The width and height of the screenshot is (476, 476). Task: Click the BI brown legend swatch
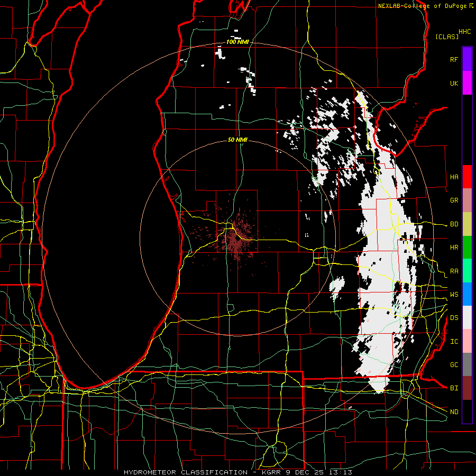(467, 388)
